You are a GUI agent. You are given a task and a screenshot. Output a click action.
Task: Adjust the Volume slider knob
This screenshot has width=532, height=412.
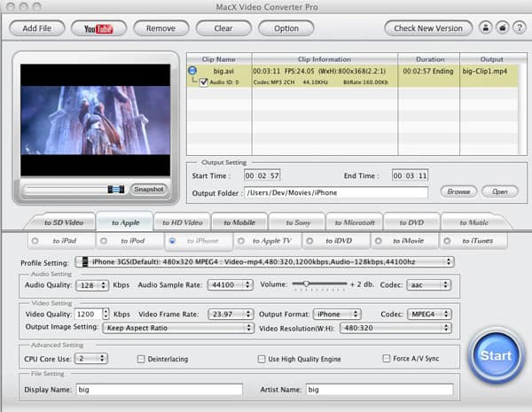pos(306,284)
